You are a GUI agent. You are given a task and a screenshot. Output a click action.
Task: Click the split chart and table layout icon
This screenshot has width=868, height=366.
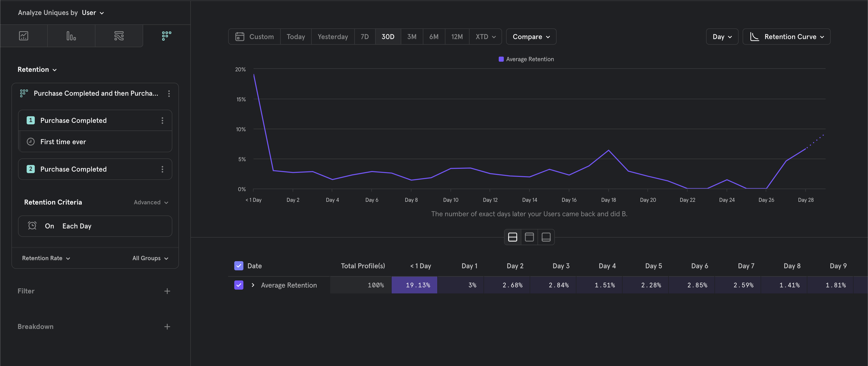click(512, 237)
